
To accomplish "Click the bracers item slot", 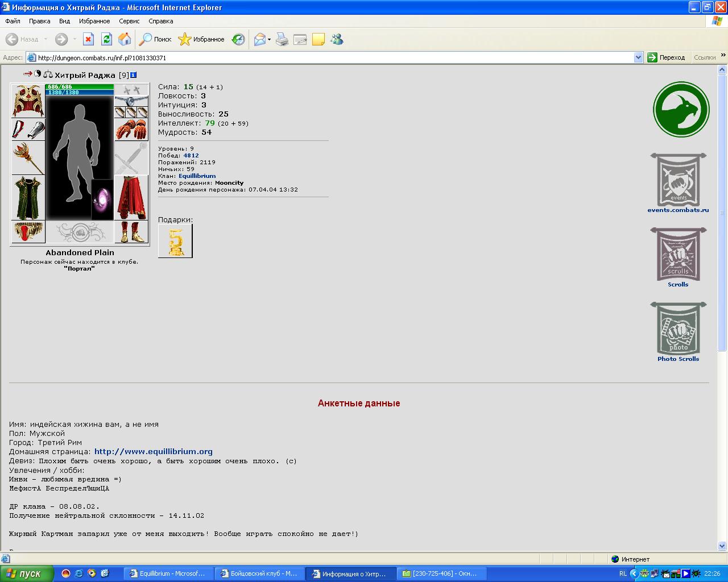I will [28, 130].
